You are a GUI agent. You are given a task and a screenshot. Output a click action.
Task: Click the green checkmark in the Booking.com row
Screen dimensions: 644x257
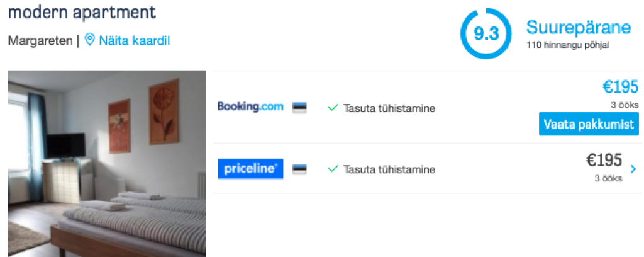pyautogui.click(x=333, y=108)
